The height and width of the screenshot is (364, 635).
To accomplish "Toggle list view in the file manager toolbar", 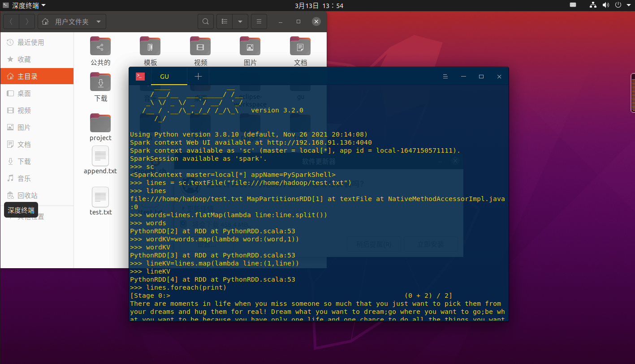I will (225, 21).
